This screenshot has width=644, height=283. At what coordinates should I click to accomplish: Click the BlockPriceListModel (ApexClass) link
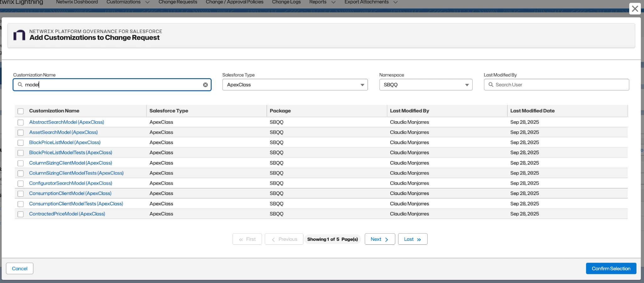click(64, 142)
